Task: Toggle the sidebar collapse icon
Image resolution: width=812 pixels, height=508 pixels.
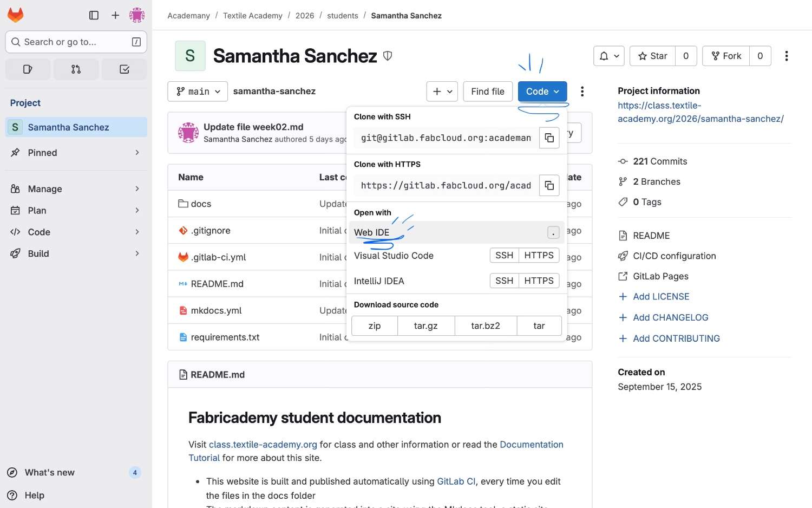Action: [x=94, y=15]
